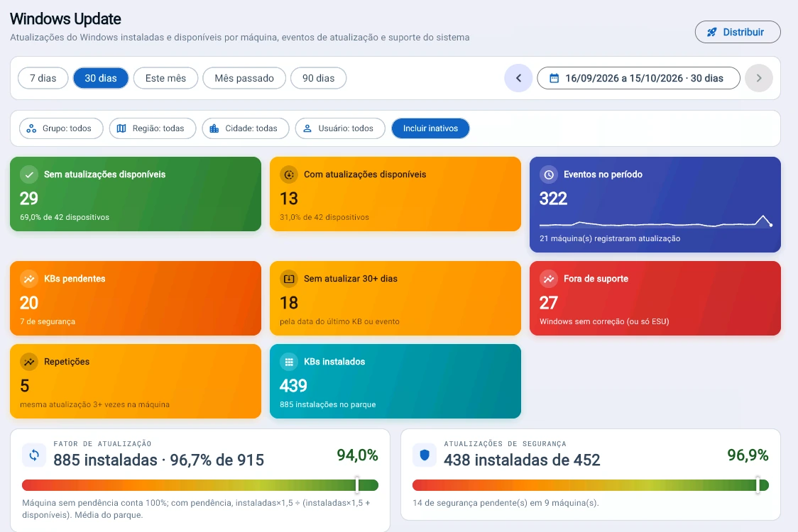Open the Sem atualizações disponíveis card
This screenshot has height=532, width=798.
click(136, 194)
